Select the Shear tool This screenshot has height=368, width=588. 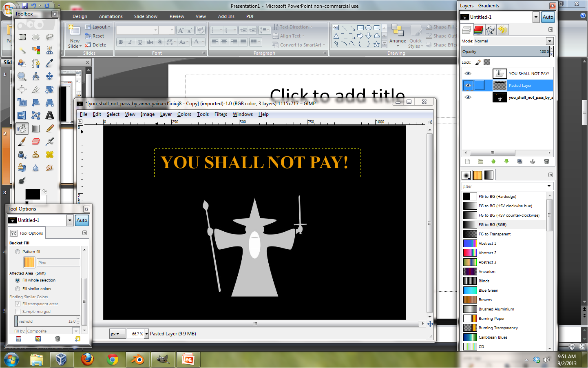tap(36, 102)
